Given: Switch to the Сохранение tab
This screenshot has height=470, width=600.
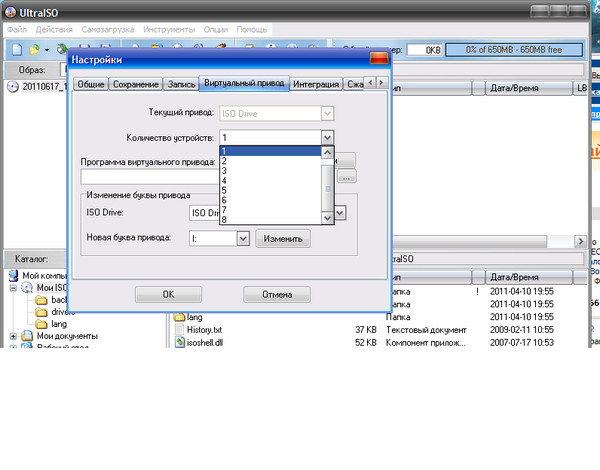Looking at the screenshot, I should (136, 84).
